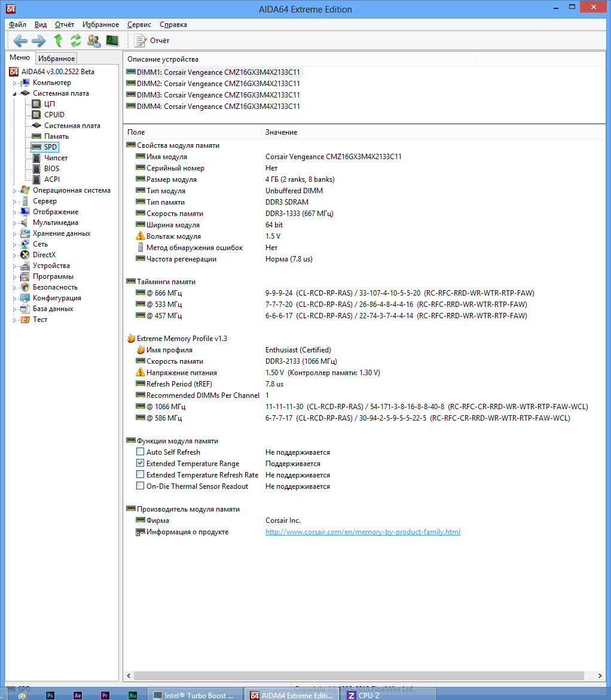Click the Тест category icon

pos(26,319)
